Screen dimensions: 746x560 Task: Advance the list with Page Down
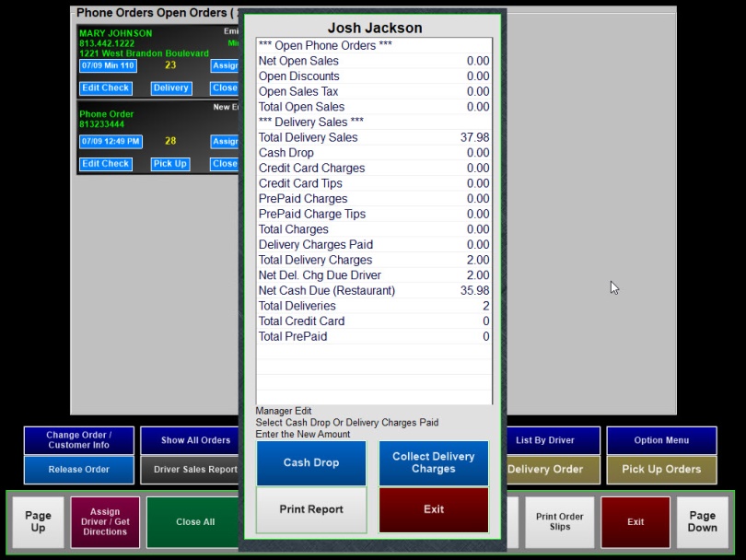click(702, 522)
